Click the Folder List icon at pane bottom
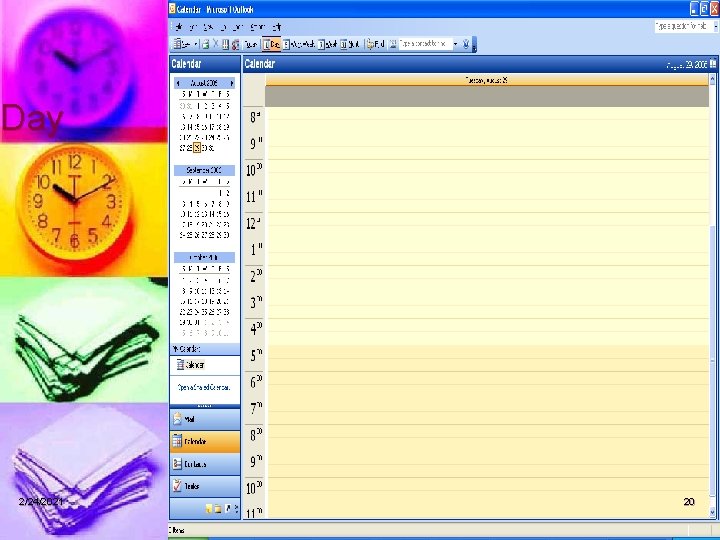The width and height of the screenshot is (720, 540). click(218, 509)
